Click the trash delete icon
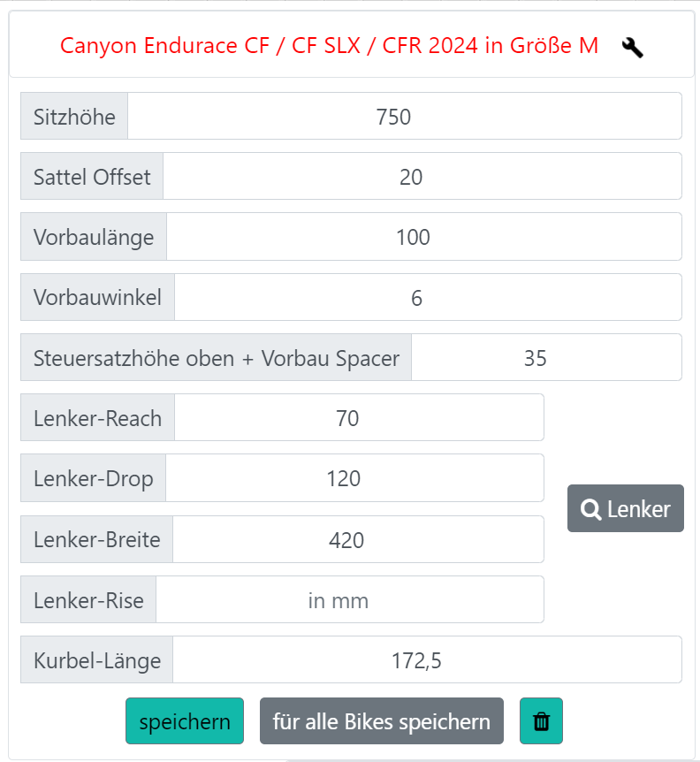 [541, 721]
